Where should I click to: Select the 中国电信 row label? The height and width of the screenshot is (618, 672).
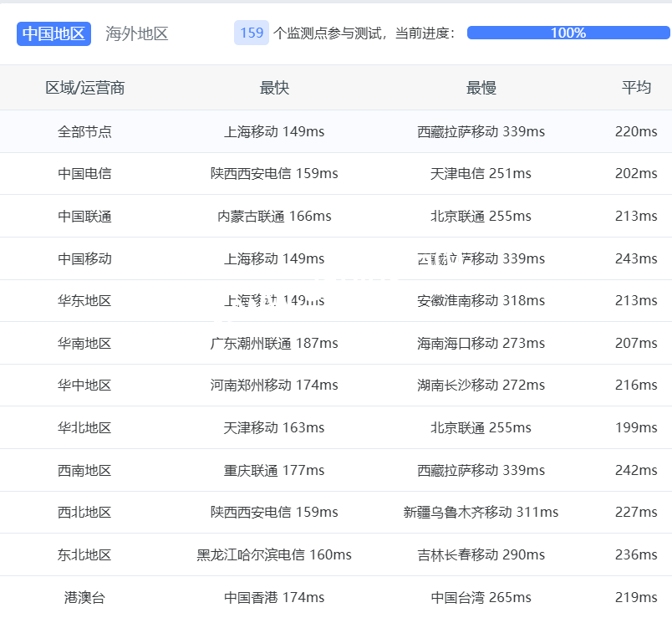point(84,174)
